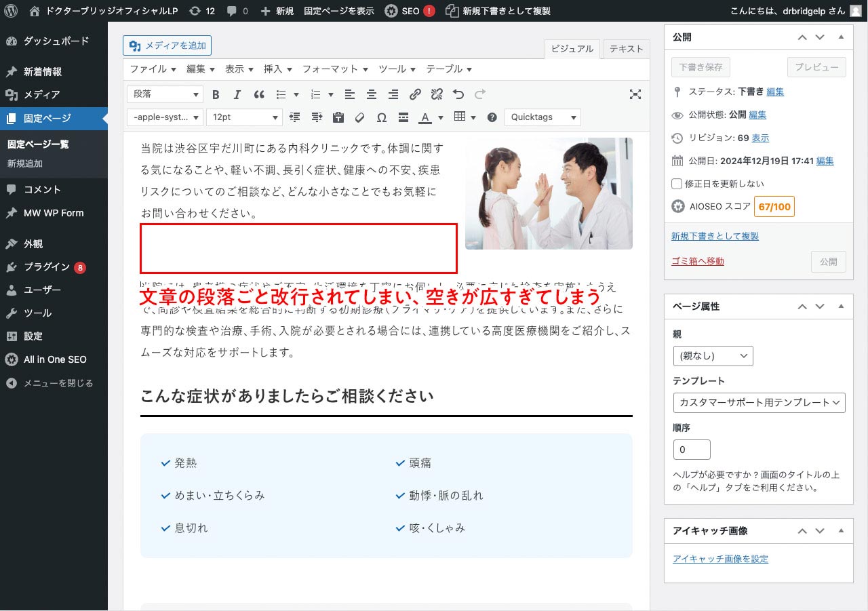868x611 pixels.
Task: Switch to the ビジュアル editor tab
Action: [572, 49]
